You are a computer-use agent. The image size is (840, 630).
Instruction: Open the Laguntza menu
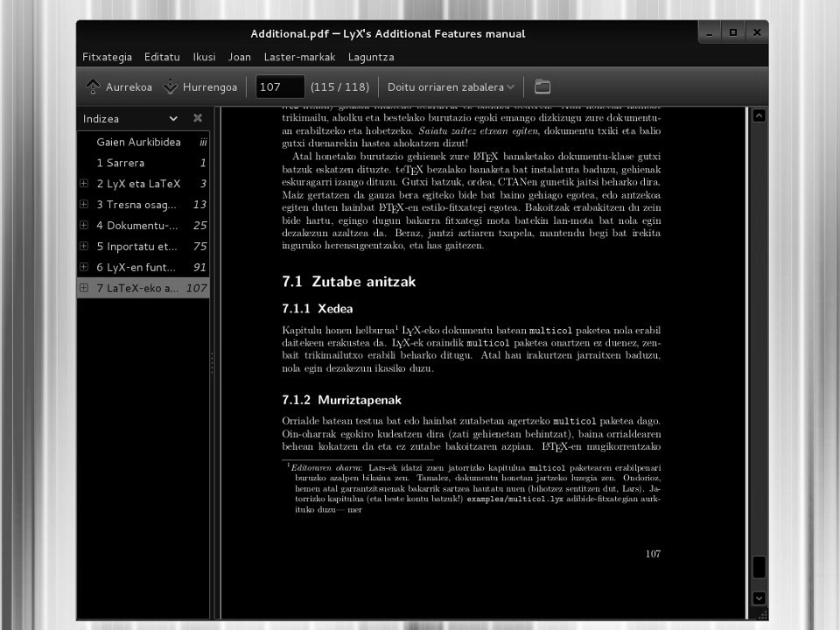[371, 57]
